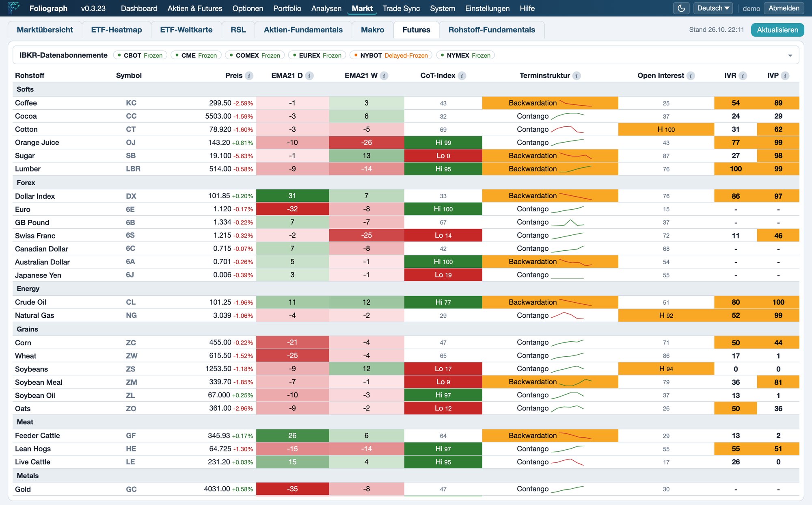Click the Energy group header row
The height and width of the screenshot is (505, 812).
(406, 288)
